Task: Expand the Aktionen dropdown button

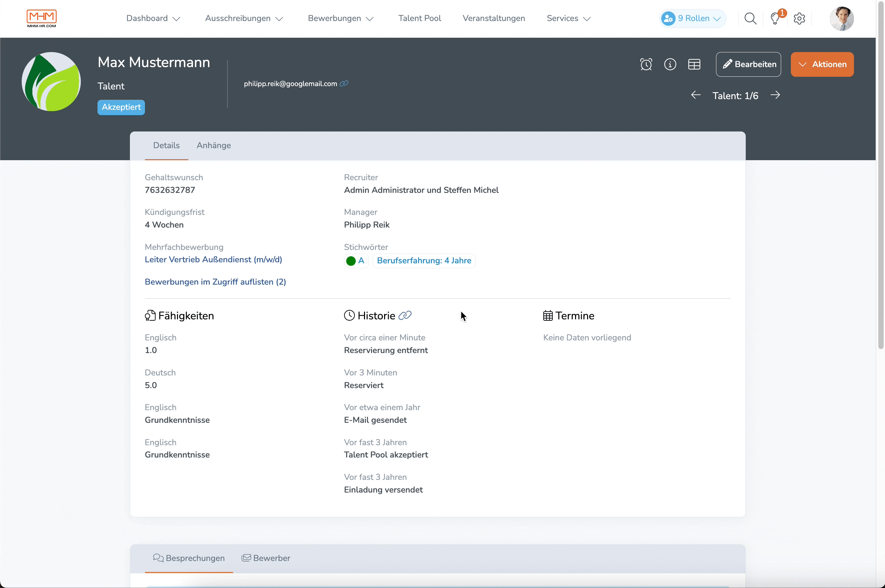Action: pos(823,64)
